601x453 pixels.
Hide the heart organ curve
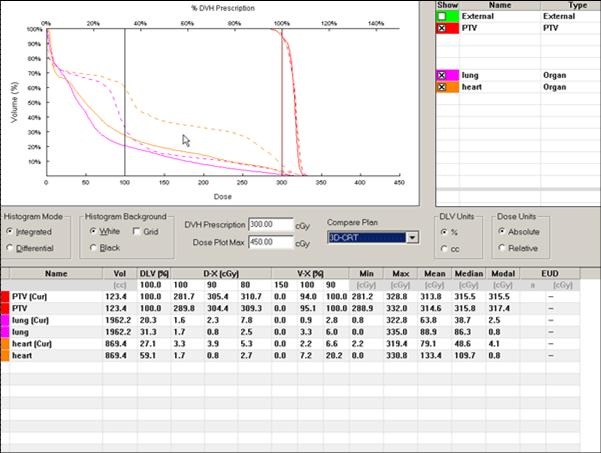(x=441, y=87)
